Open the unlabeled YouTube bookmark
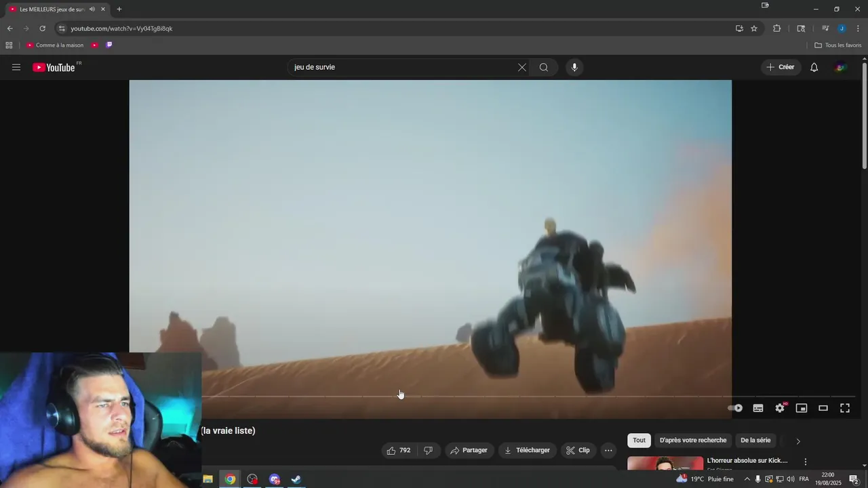This screenshot has width=868, height=488. click(x=94, y=45)
